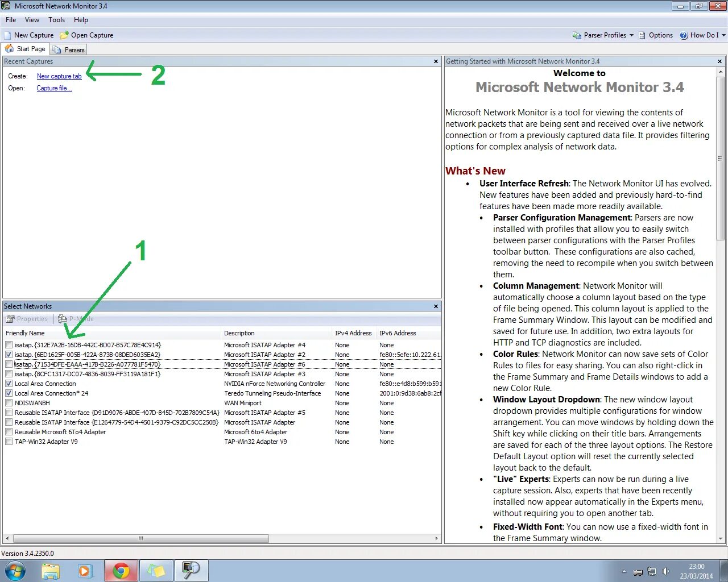This screenshot has width=728, height=582.
Task: Click the Version 3.4.2350.0 status bar text
Action: click(28, 553)
